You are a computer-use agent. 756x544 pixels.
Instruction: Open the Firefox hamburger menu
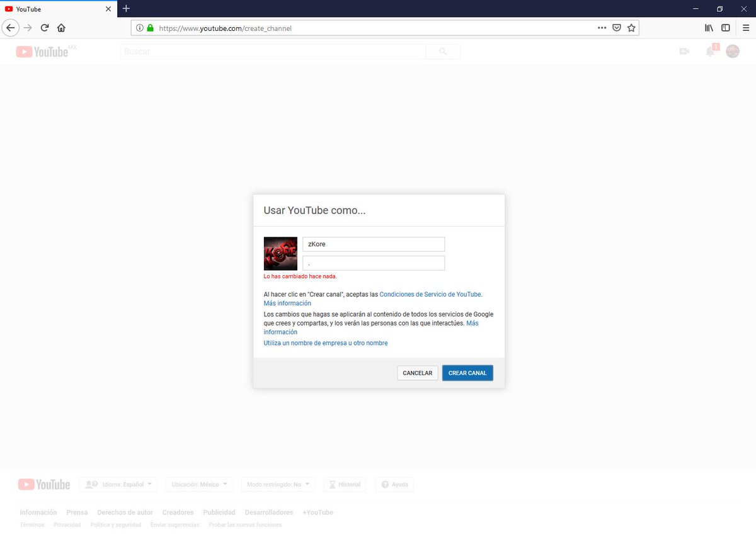[746, 28]
